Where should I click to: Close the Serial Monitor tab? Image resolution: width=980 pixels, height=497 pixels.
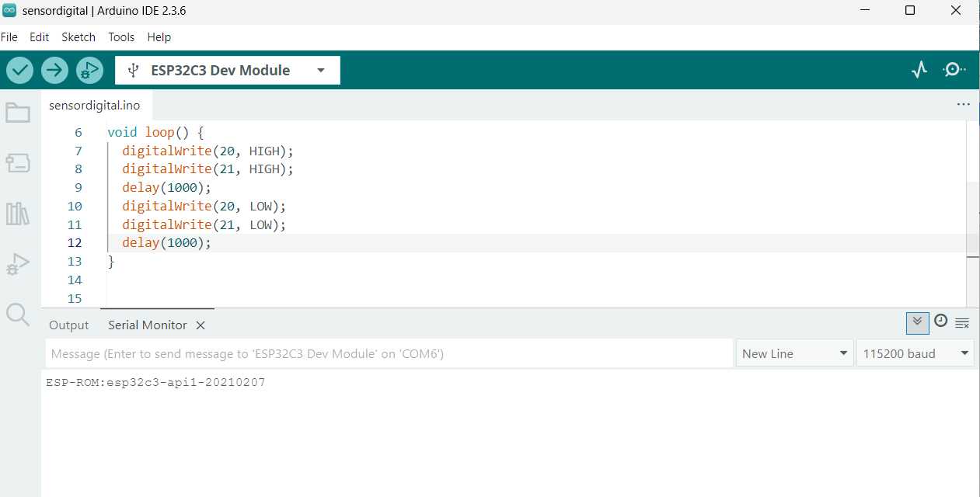201,325
